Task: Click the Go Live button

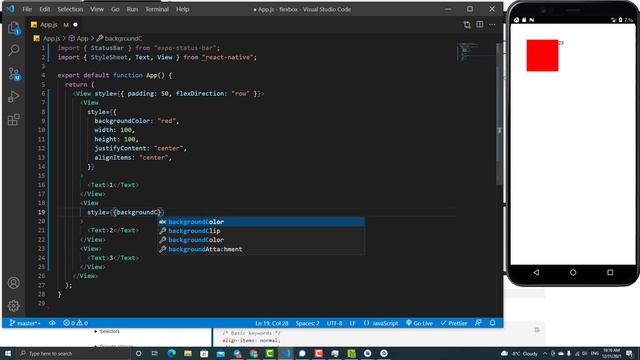Action: [x=419, y=323]
